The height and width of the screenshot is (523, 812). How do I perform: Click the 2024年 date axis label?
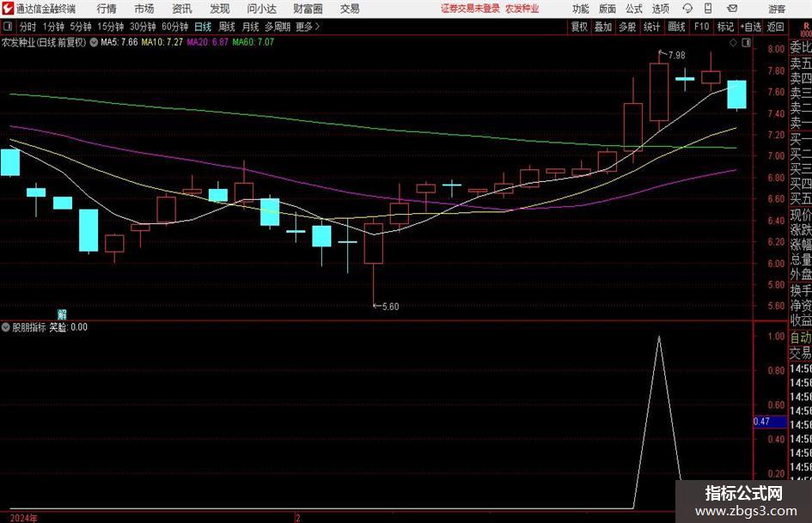(23, 518)
